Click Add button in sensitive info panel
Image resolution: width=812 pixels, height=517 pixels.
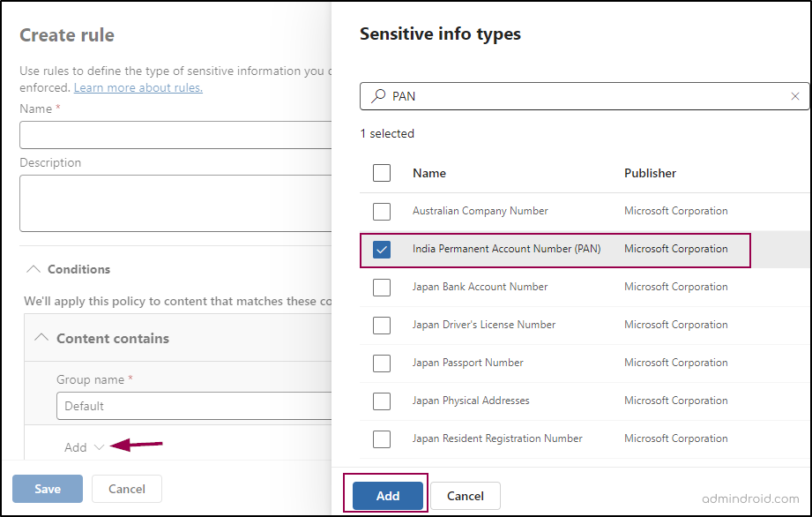[x=388, y=496]
